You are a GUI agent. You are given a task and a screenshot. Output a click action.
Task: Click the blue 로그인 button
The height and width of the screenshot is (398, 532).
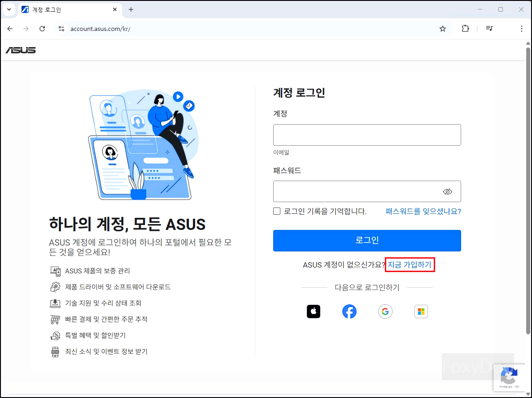(x=367, y=240)
